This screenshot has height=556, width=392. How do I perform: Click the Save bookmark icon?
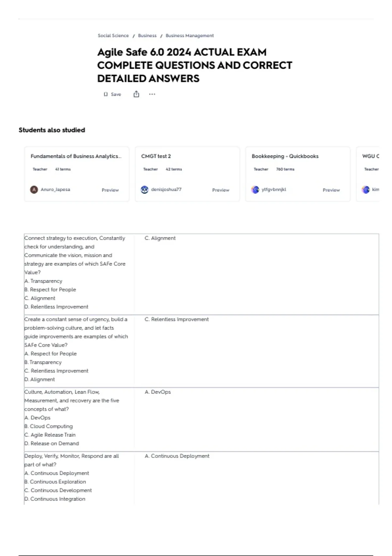tap(106, 94)
